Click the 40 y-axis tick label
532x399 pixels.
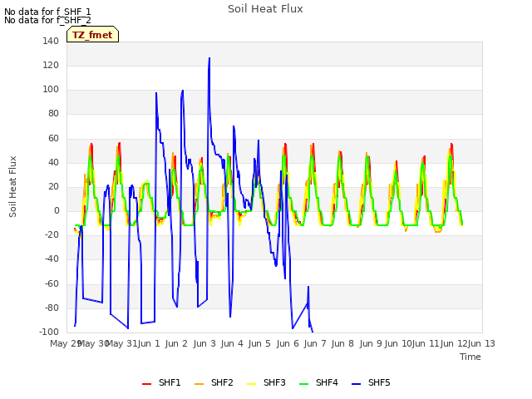pyautogui.click(x=53, y=163)
